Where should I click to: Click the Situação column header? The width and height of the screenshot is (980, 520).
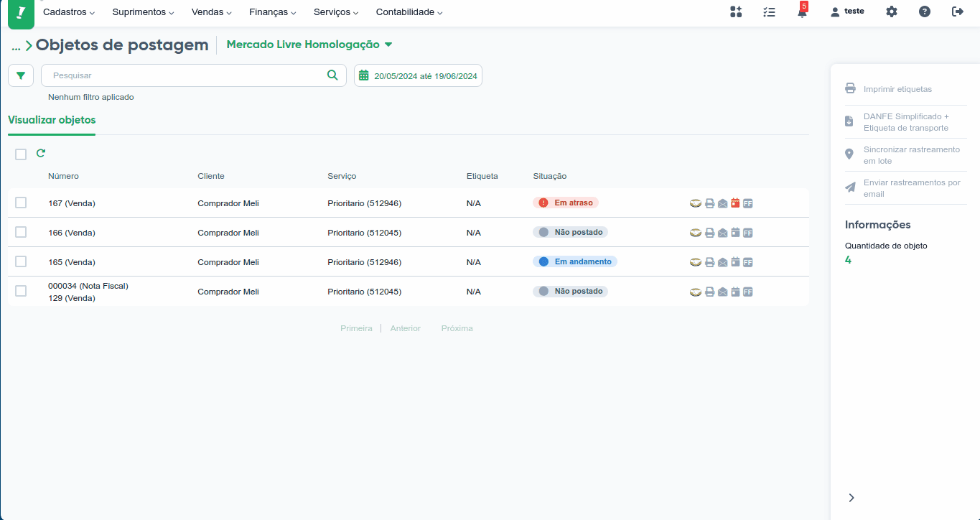(x=550, y=176)
